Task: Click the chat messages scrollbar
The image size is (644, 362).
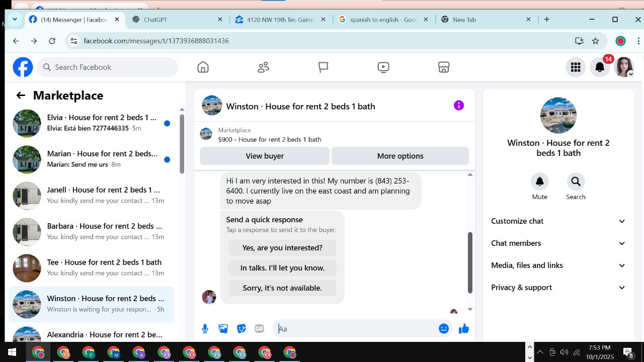Action: (470, 262)
